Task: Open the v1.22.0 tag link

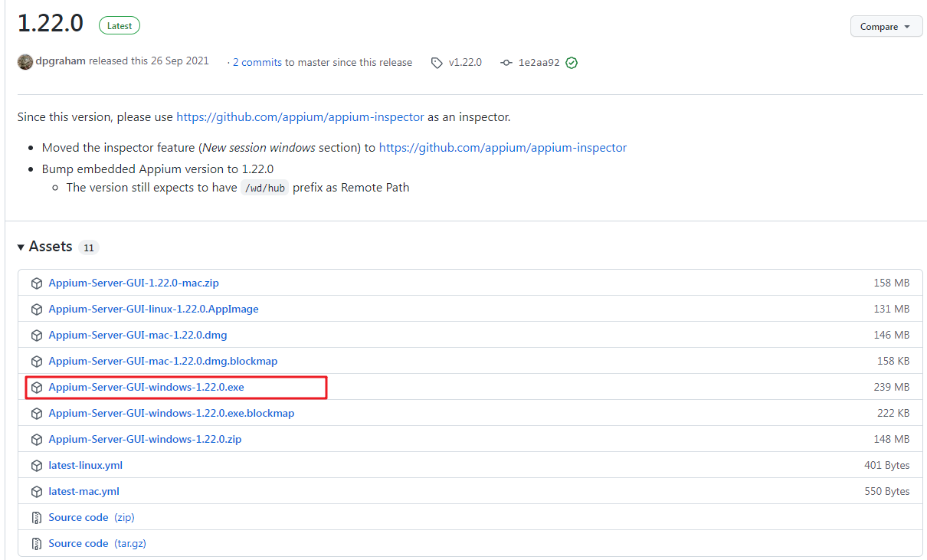Action: [x=465, y=63]
